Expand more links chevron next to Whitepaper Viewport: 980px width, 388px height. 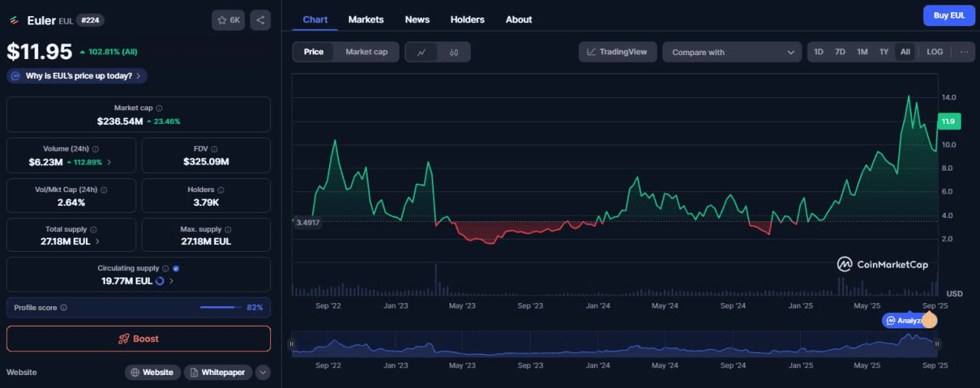[x=263, y=373]
